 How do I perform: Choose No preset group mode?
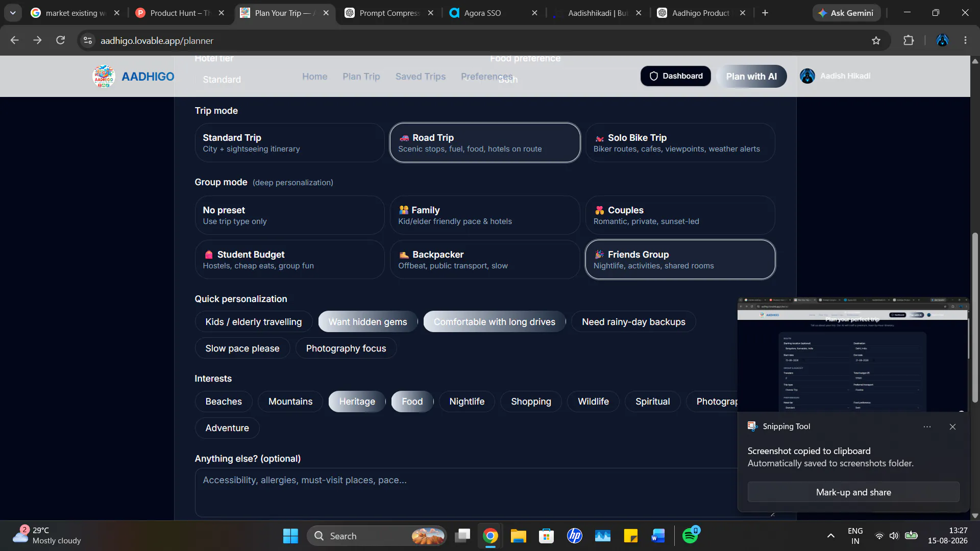(x=289, y=215)
